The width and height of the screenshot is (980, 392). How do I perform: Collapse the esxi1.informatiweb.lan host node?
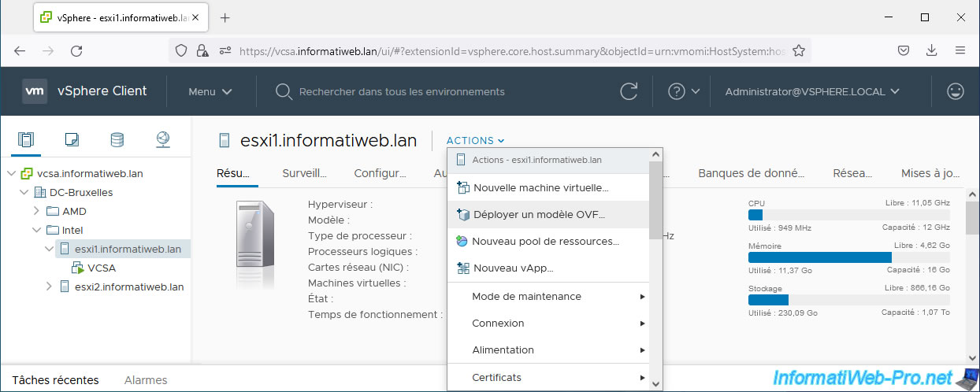[49, 249]
